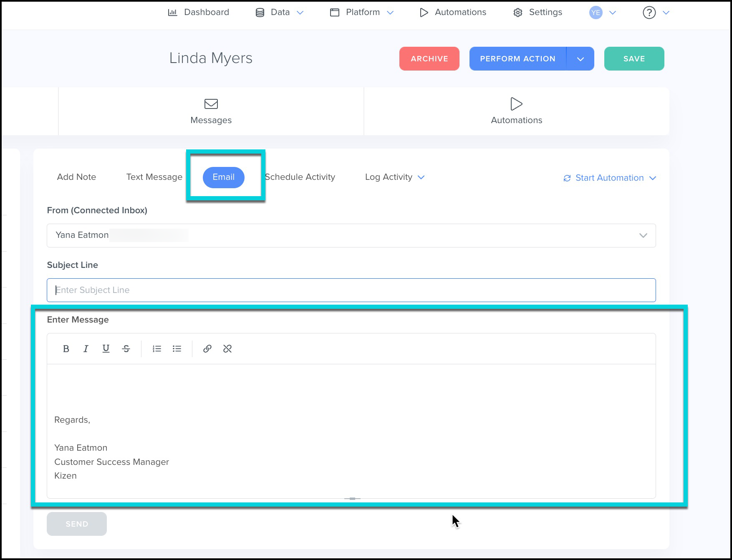Expand the From Connected Inbox dropdown
The height and width of the screenshot is (560, 732).
point(643,235)
